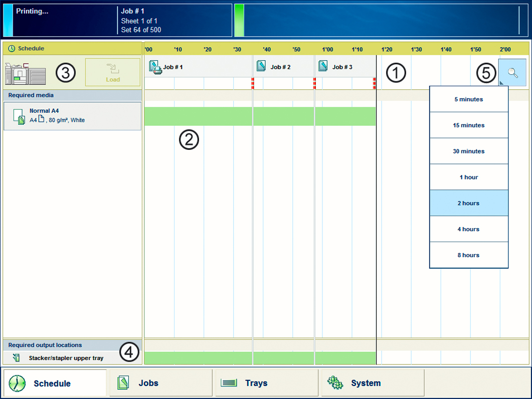Select the 1 hour zoom option
Screen dimensions: 532x399
point(469,177)
